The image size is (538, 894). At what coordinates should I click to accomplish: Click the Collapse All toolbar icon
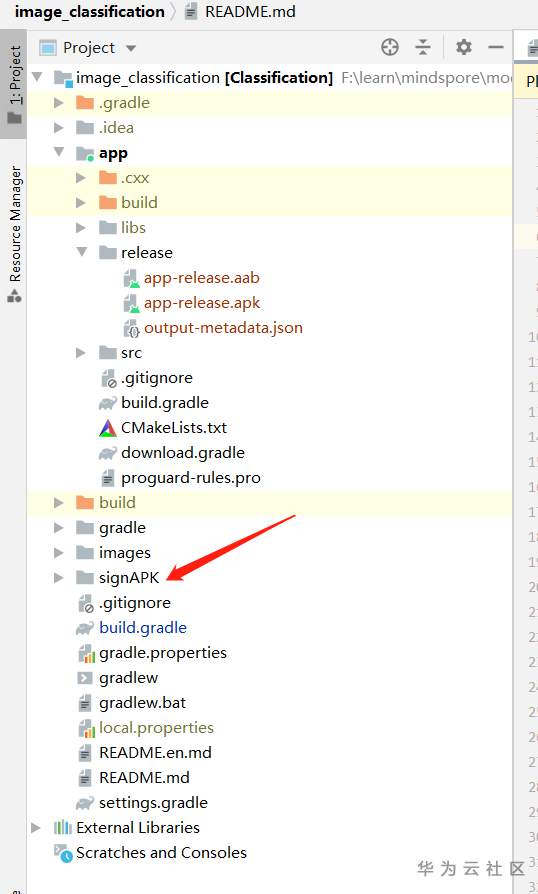click(423, 47)
